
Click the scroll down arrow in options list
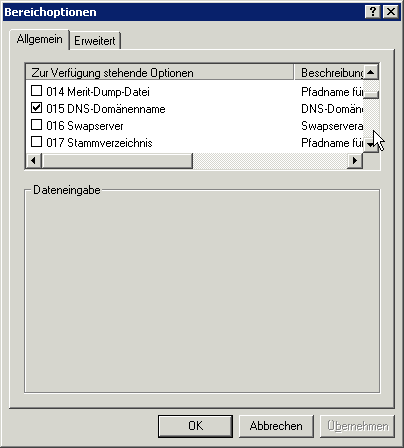371,145
